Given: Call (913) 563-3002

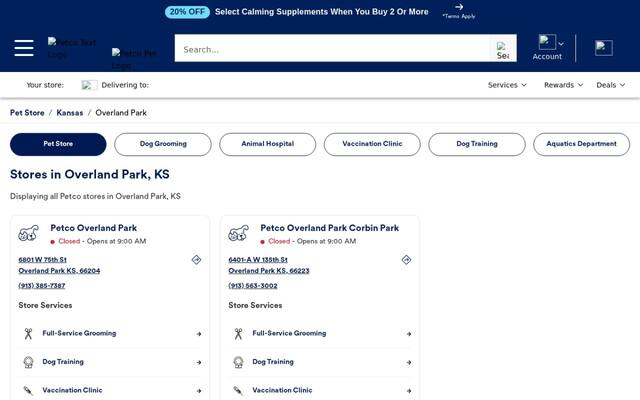Looking at the screenshot, I should 253,286.
